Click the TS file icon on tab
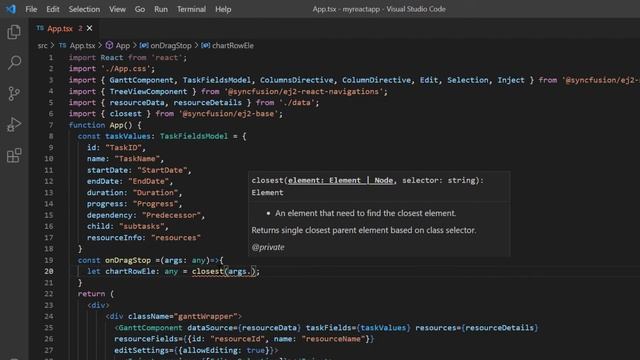 (40, 28)
